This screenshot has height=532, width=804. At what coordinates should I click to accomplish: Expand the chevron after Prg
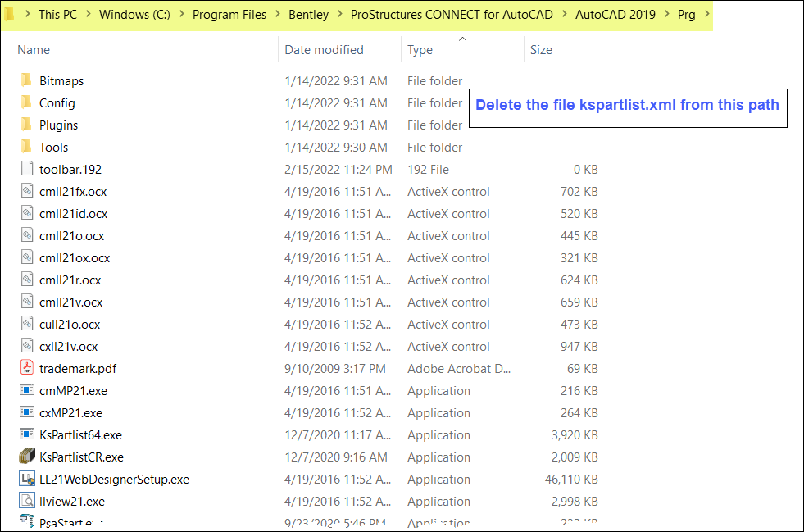(706, 14)
